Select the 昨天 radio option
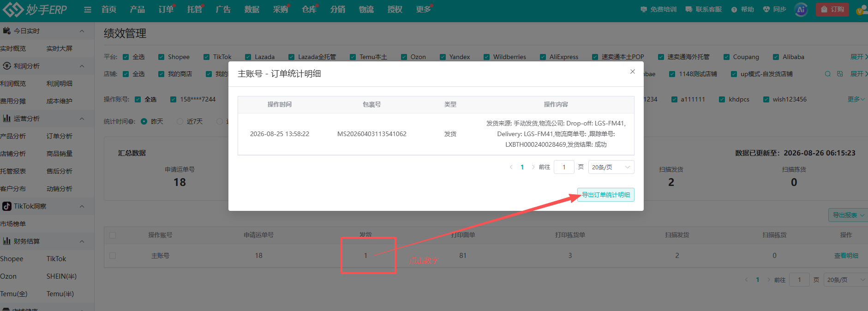The height and width of the screenshot is (311, 868). pyautogui.click(x=144, y=121)
